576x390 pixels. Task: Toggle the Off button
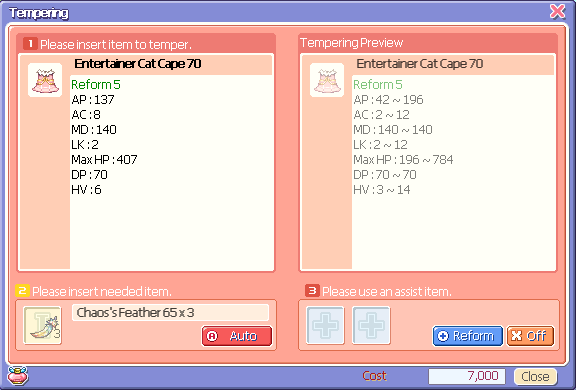point(530,336)
